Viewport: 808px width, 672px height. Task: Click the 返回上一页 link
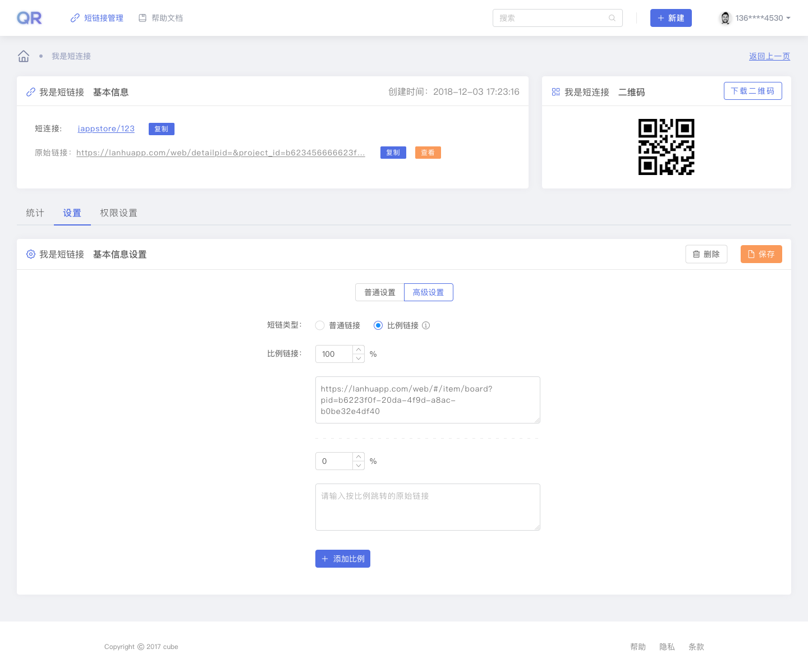coord(769,56)
